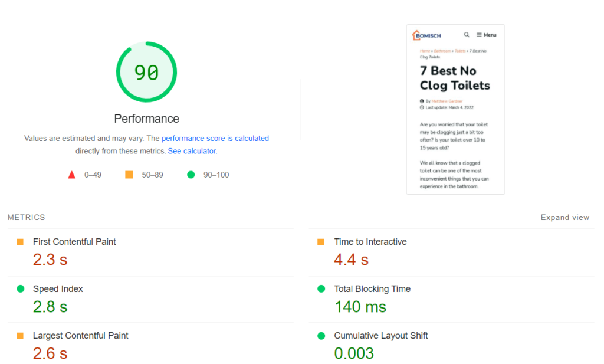Image resolution: width=604 pixels, height=364 pixels.
Task: Click the Performance score gauge showing 90
Action: tap(146, 72)
